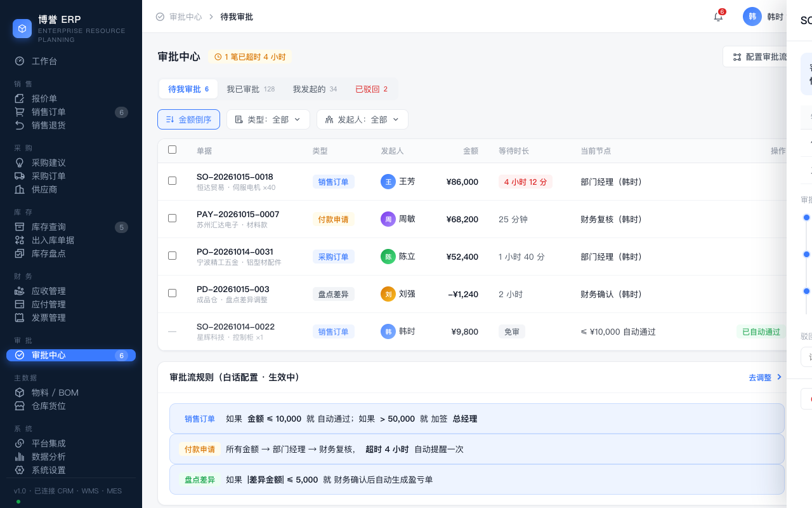The image size is (812, 508).
Task: Follow the 去调整 link
Action: [x=765, y=377]
